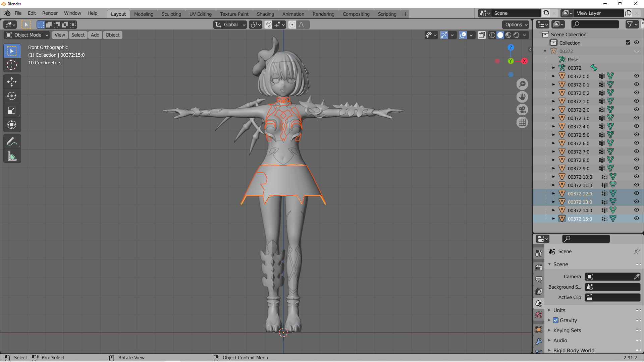This screenshot has width=644, height=362.
Task: Expand the Units panel
Action: click(559, 310)
